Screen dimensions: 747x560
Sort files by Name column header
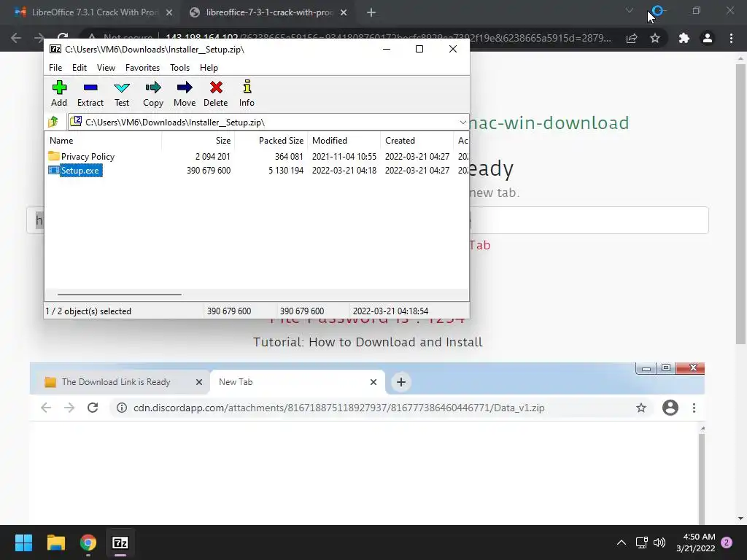pos(104,141)
